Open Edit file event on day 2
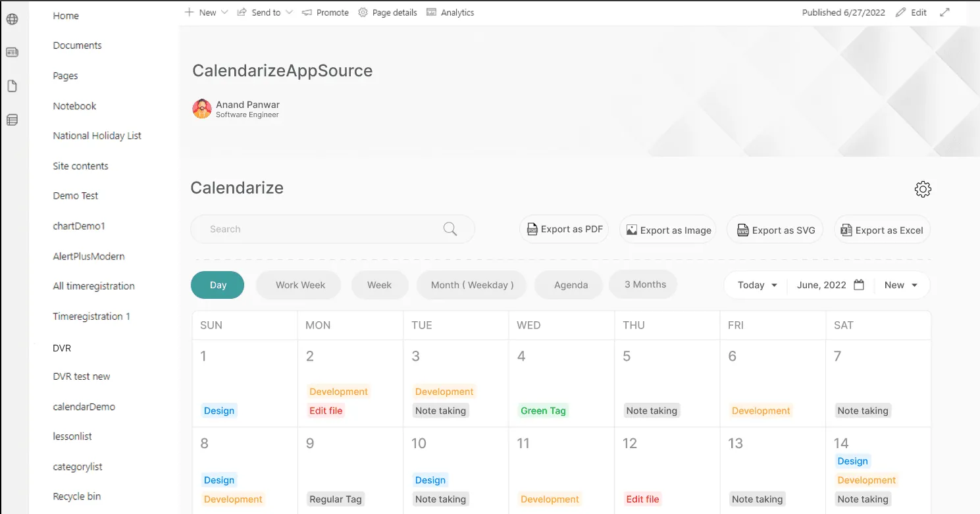 pyautogui.click(x=326, y=411)
